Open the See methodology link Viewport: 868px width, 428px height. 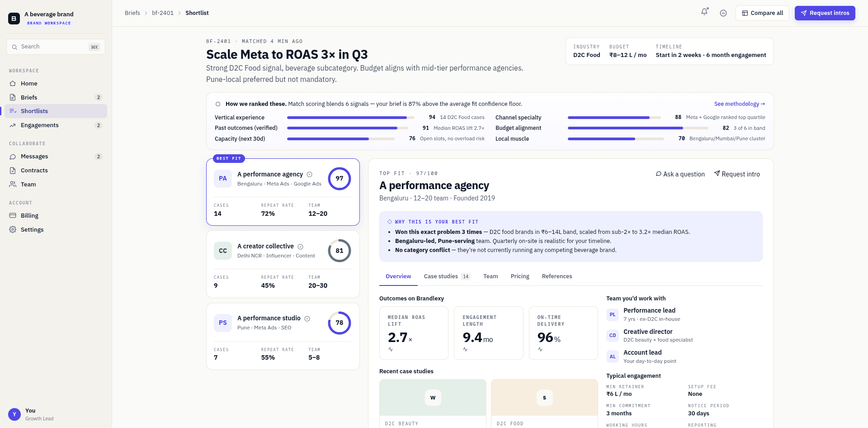point(740,104)
